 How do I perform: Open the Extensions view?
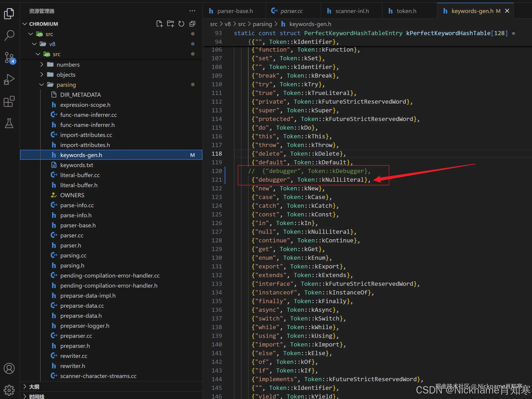(9, 101)
